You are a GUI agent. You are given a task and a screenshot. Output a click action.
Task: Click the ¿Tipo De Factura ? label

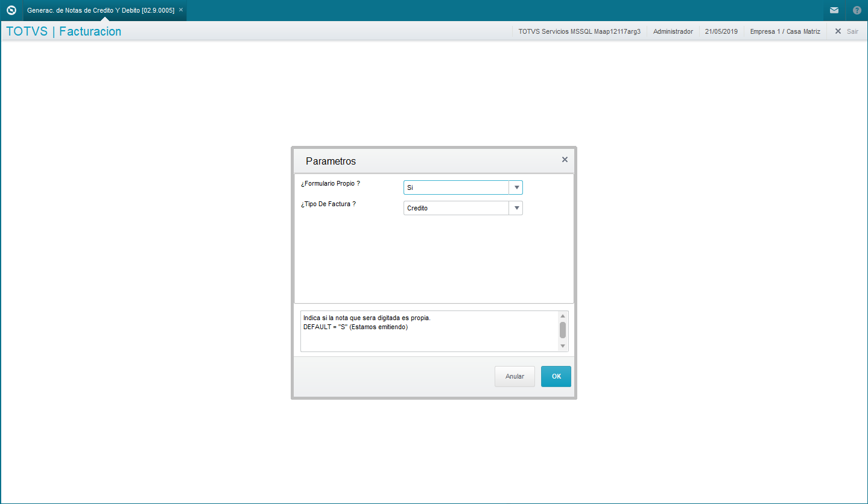pyautogui.click(x=328, y=204)
